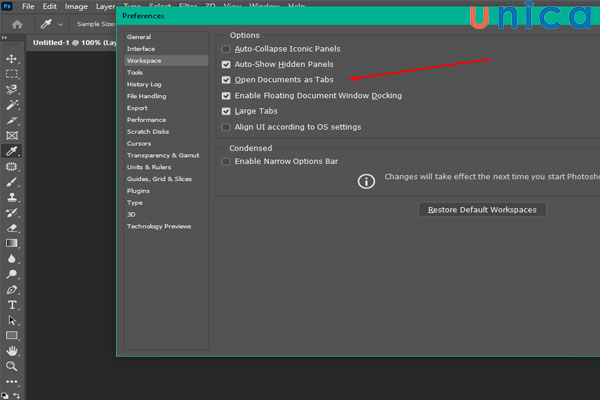Viewport: 600px width, 400px height.
Task: Open the Image menu
Action: pyautogui.click(x=76, y=7)
